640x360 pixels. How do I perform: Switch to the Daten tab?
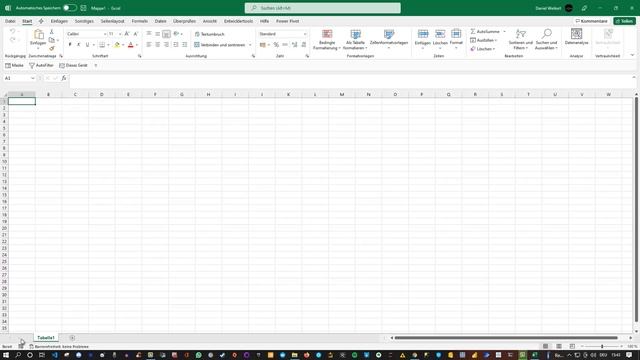click(x=160, y=21)
